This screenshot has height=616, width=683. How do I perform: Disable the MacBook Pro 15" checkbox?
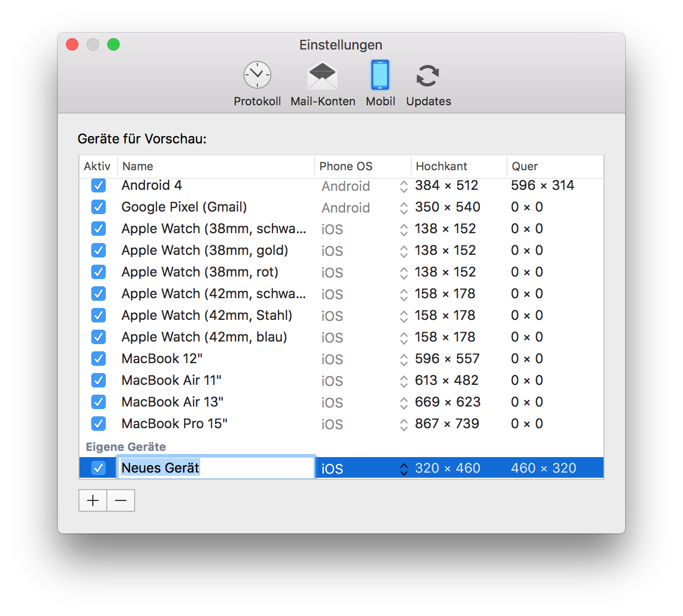pyautogui.click(x=99, y=424)
